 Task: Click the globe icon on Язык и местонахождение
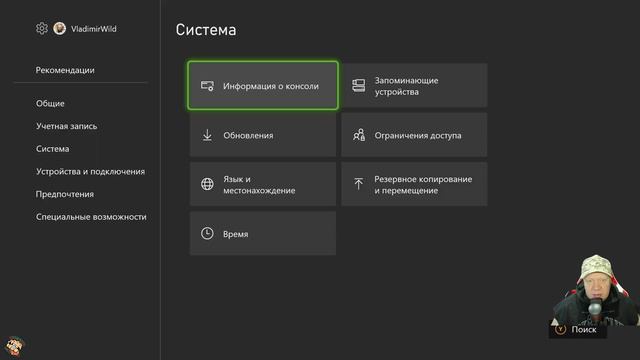pos(207,184)
